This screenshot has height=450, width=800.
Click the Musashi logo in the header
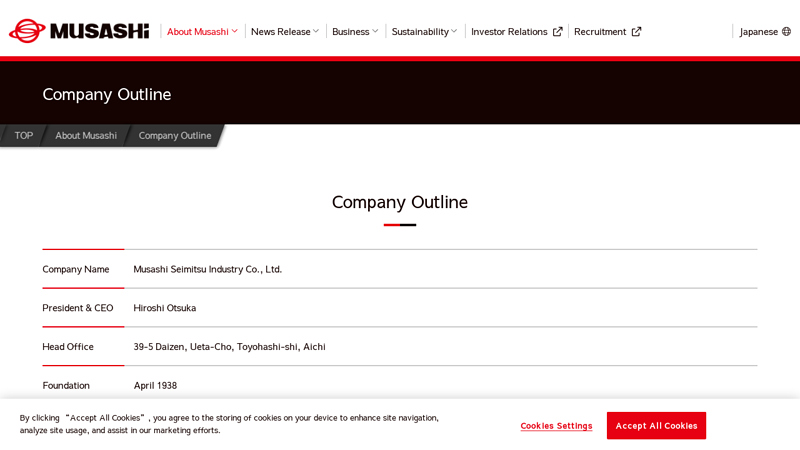(x=79, y=31)
